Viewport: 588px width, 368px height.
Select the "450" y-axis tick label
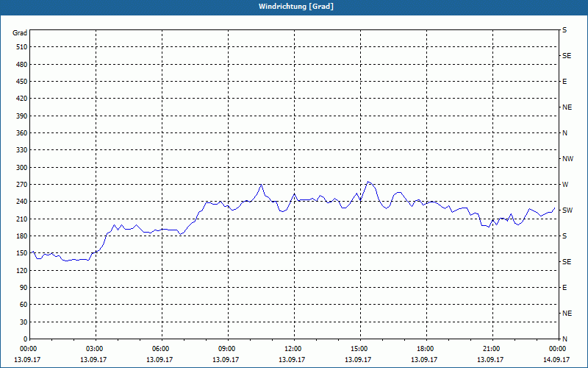[21, 82]
